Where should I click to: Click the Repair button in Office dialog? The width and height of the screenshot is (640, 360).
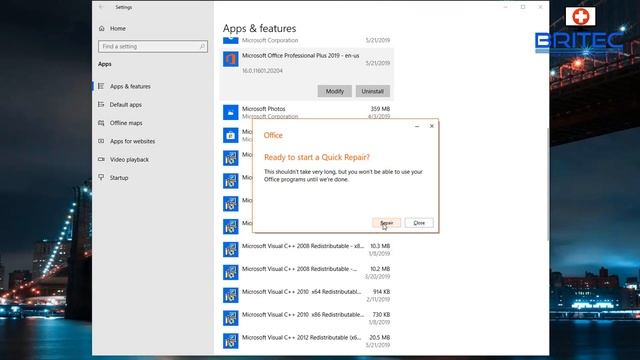(386, 223)
